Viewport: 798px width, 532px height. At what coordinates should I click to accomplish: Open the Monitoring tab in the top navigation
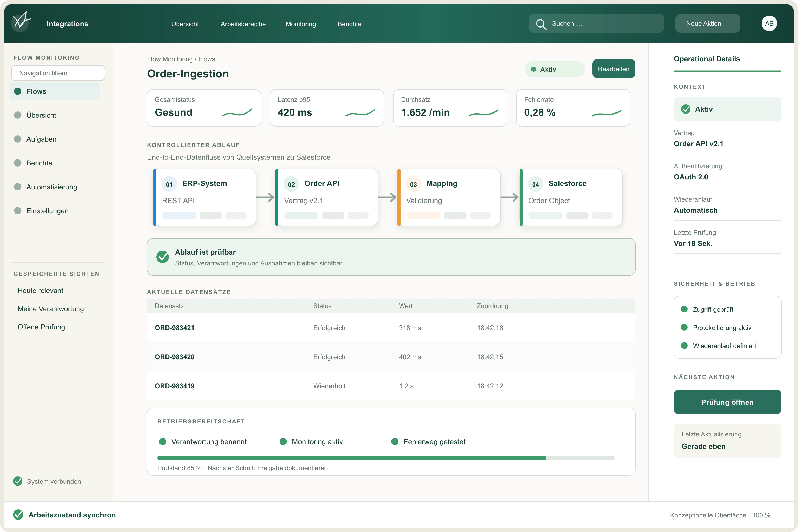[x=301, y=24]
